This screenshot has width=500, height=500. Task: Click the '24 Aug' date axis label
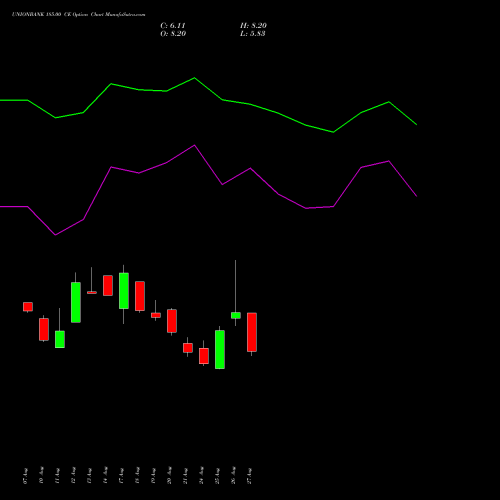(x=201, y=476)
